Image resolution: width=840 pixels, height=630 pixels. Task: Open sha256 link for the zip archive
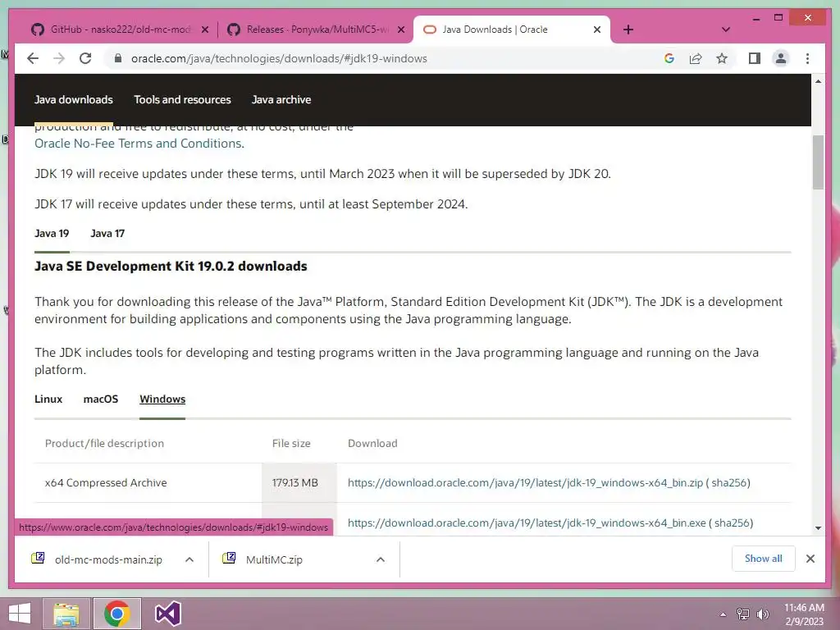728,482
